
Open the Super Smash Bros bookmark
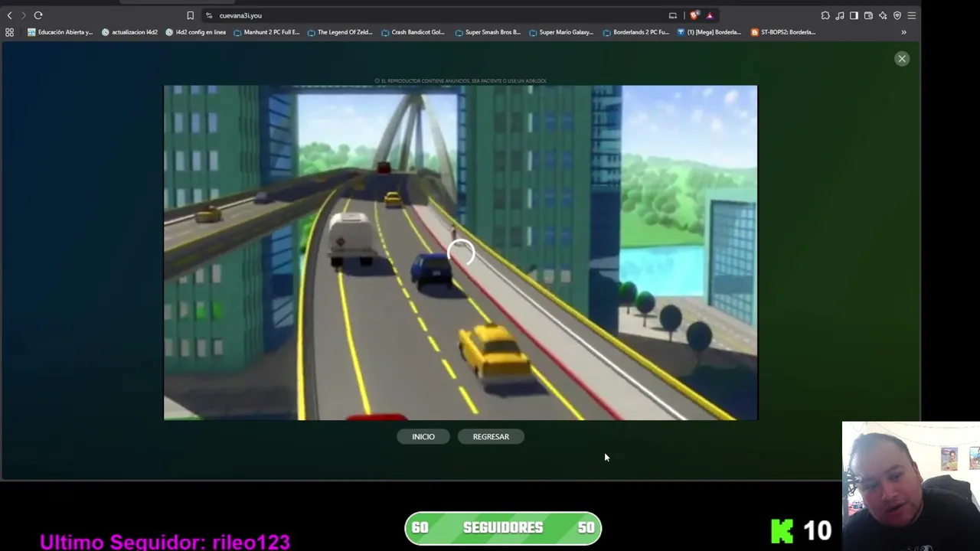coord(488,32)
